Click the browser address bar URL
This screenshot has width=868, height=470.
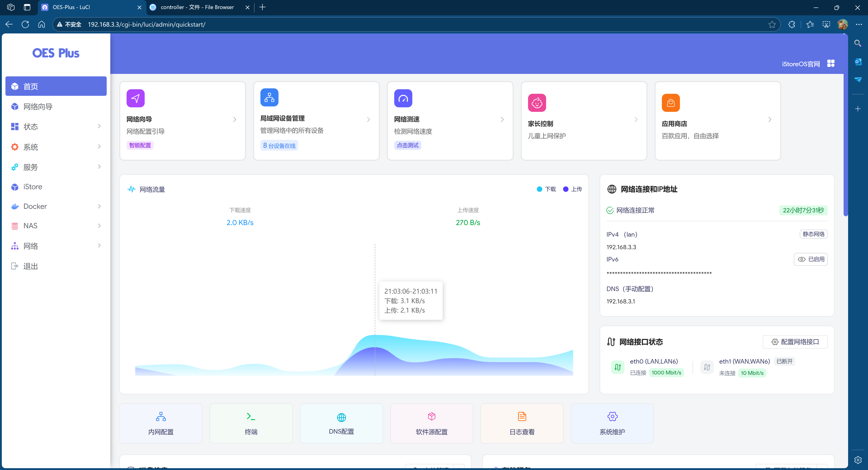[146, 24]
